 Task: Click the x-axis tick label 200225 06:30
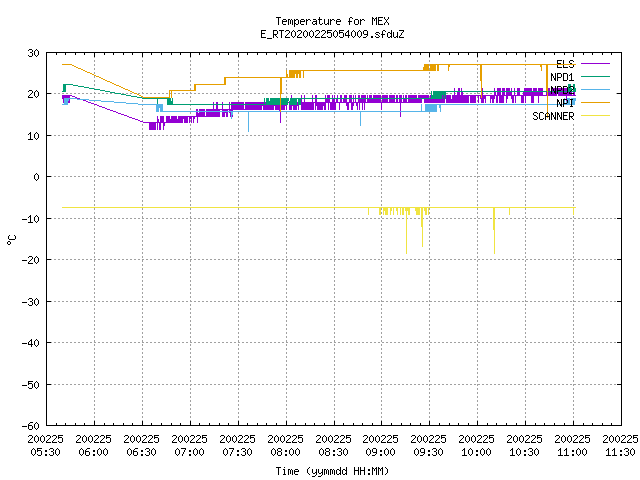[x=142, y=446]
